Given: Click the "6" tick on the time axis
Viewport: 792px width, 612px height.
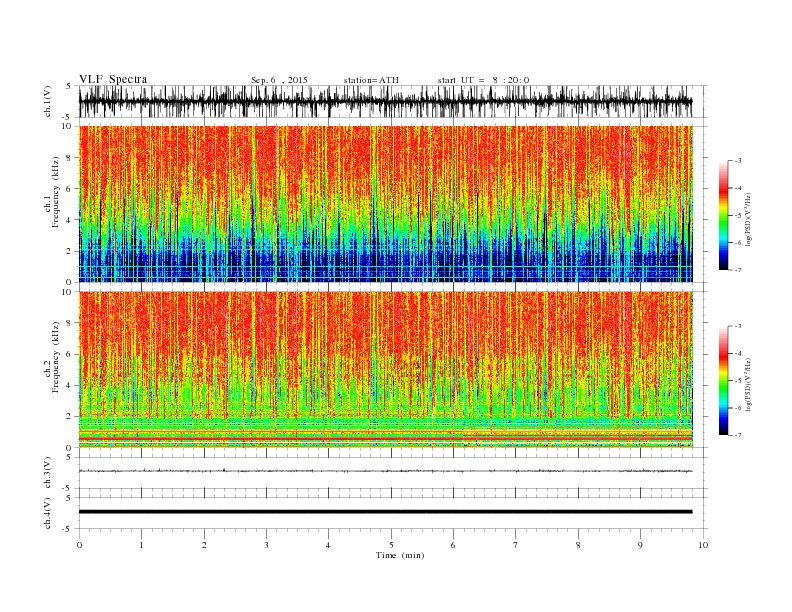Looking at the screenshot, I should 453,545.
